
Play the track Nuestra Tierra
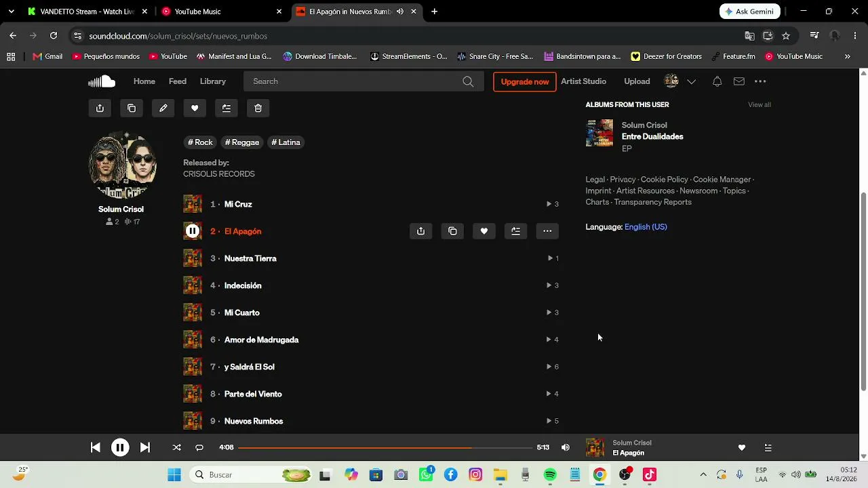pyautogui.click(x=250, y=258)
